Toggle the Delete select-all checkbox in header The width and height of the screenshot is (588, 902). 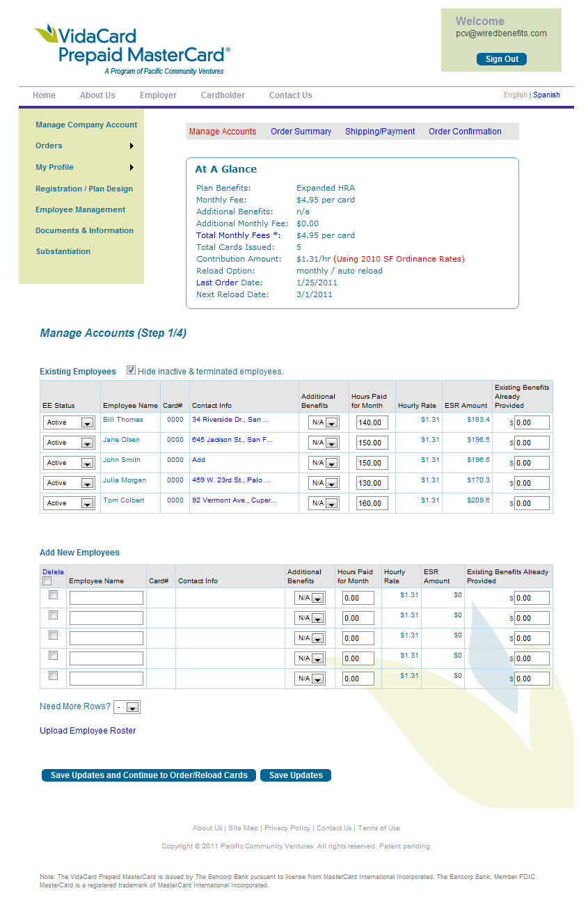coord(47,580)
